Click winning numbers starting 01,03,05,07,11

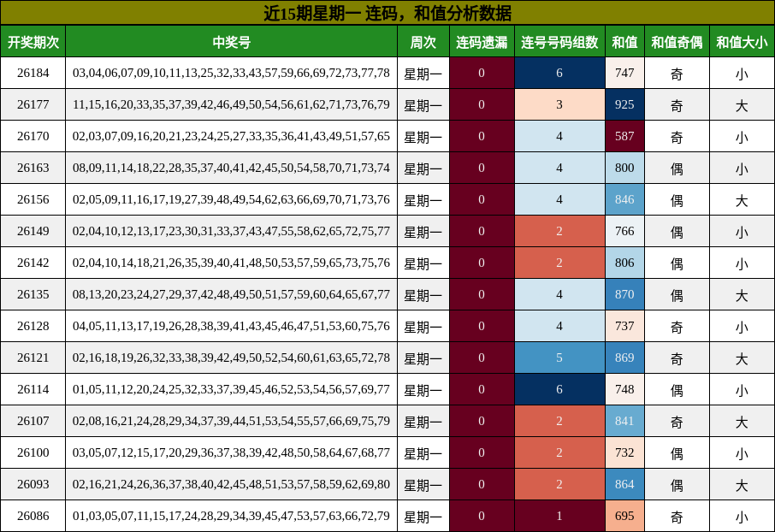(x=231, y=517)
